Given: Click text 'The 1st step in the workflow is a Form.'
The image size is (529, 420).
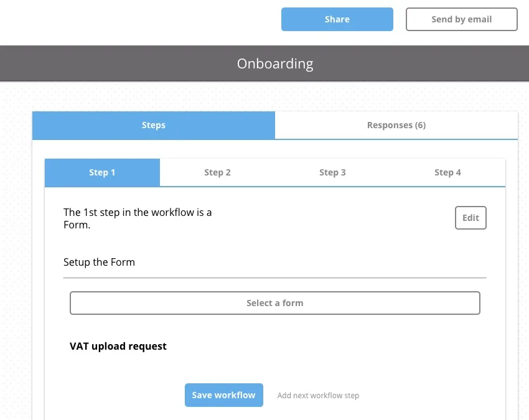Looking at the screenshot, I should pos(138,218).
